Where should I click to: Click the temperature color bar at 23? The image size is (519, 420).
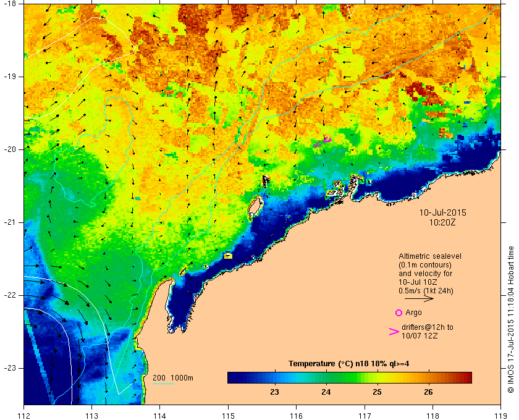coord(274,377)
